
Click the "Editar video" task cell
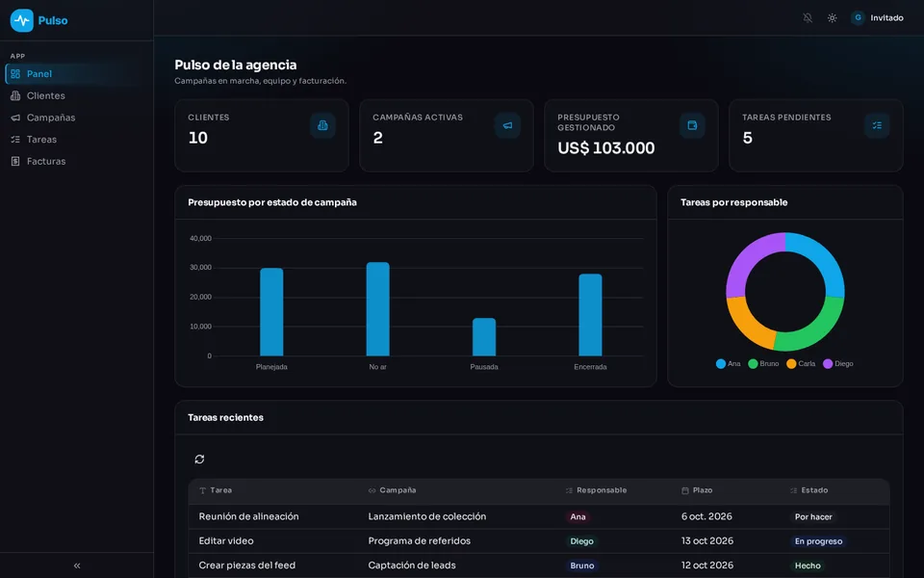point(226,540)
